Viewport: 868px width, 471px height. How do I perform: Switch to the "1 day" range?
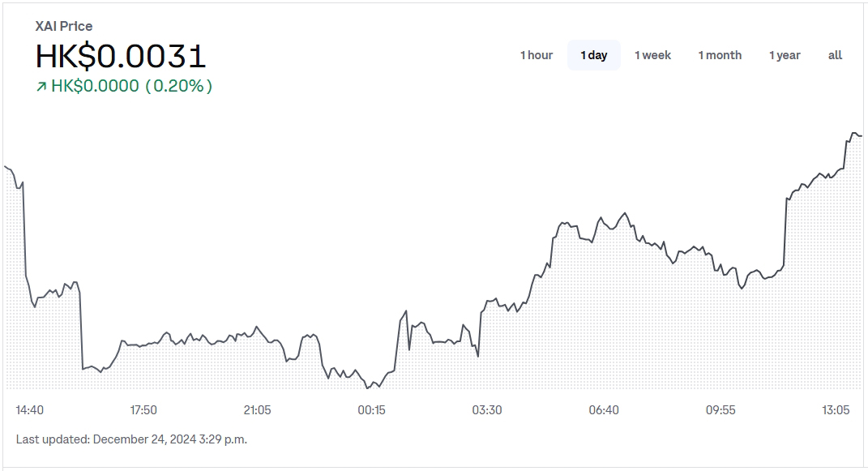click(x=593, y=55)
